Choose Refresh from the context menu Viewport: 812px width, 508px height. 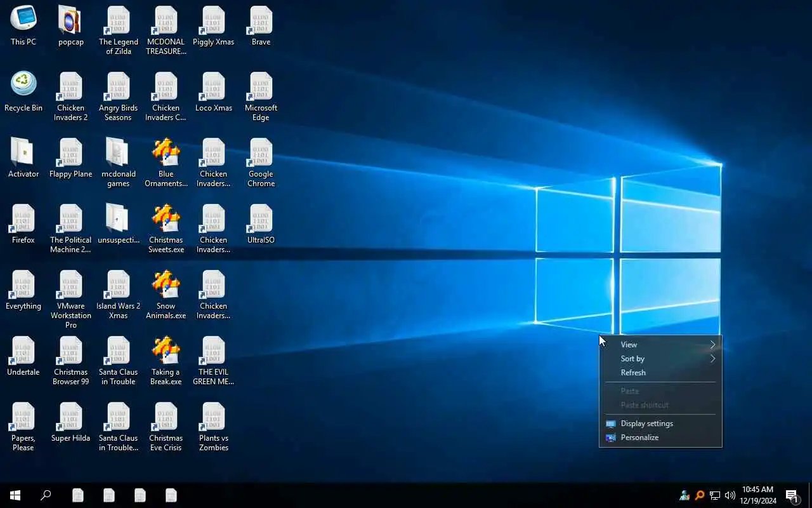coord(660,373)
